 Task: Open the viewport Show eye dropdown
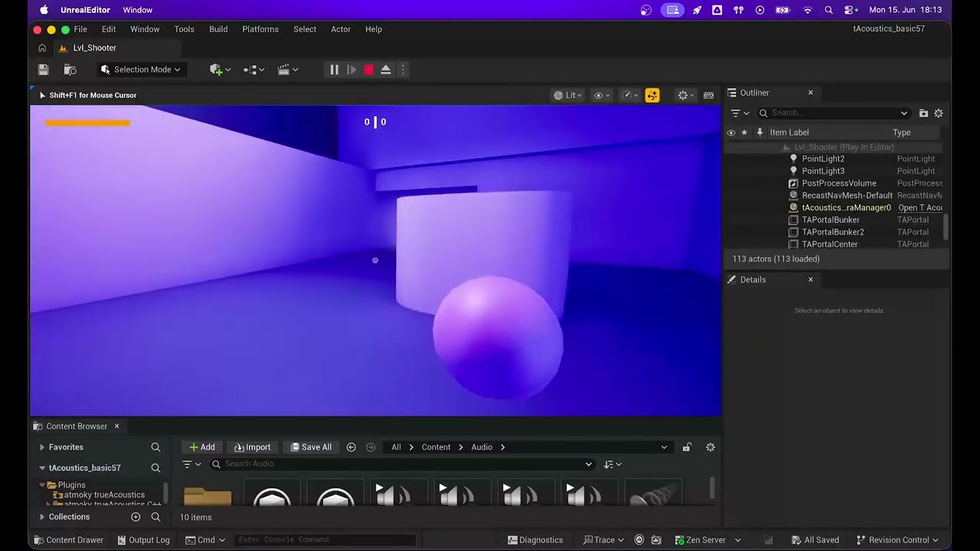click(x=602, y=96)
